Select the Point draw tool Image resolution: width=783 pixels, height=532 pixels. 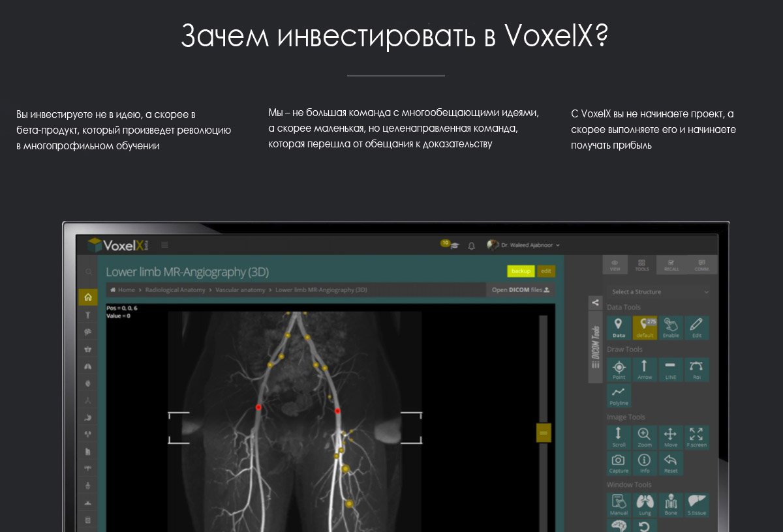click(x=619, y=370)
